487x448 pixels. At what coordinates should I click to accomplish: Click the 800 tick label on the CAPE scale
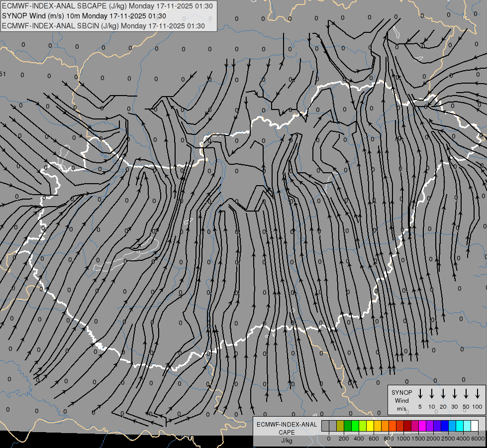point(389,439)
